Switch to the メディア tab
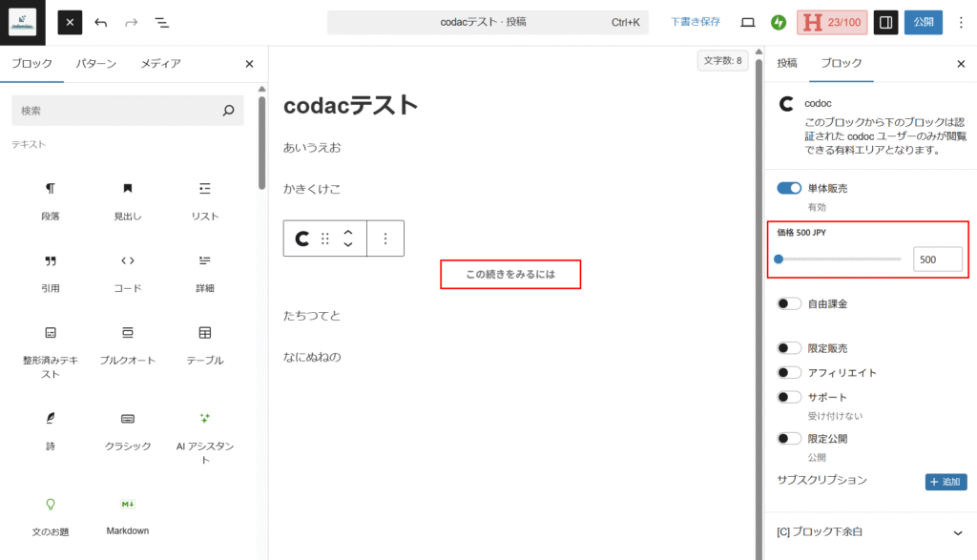 [x=160, y=64]
